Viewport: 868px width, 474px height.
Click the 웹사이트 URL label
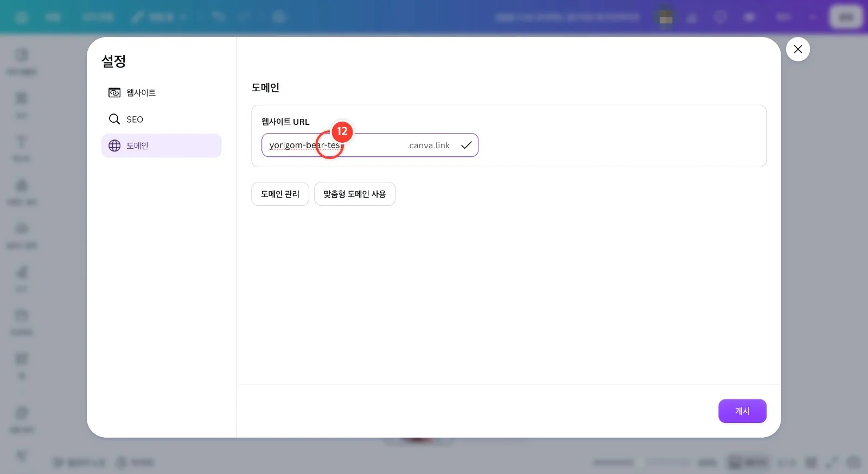[285, 122]
